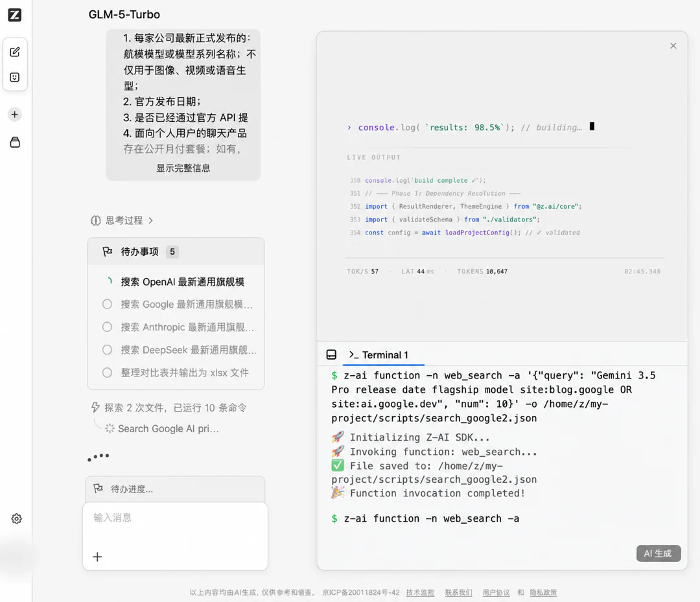Open the 技术监控 footer link
The image size is (700, 602).
click(420, 592)
